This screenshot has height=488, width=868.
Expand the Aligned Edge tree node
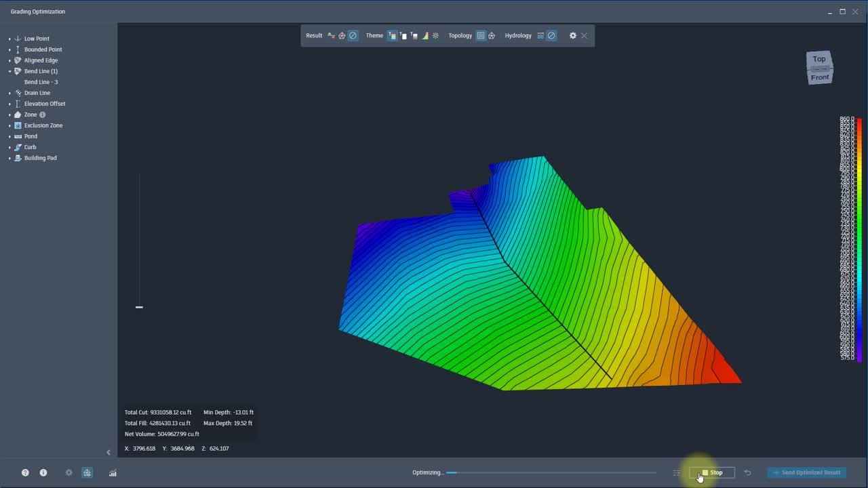tap(9, 60)
